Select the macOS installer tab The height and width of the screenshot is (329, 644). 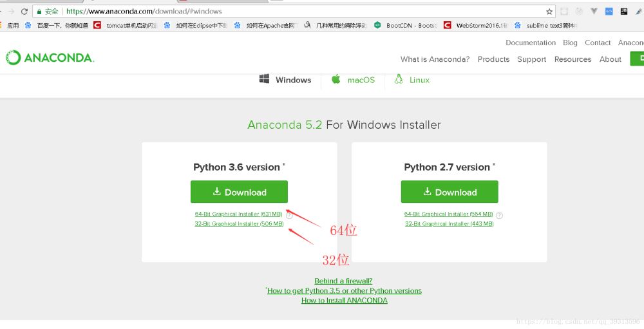tap(361, 80)
